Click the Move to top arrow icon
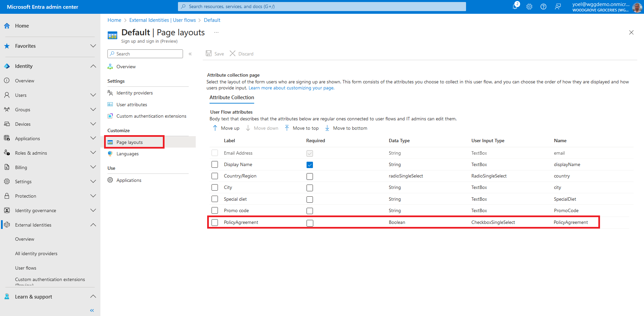 [x=287, y=128]
